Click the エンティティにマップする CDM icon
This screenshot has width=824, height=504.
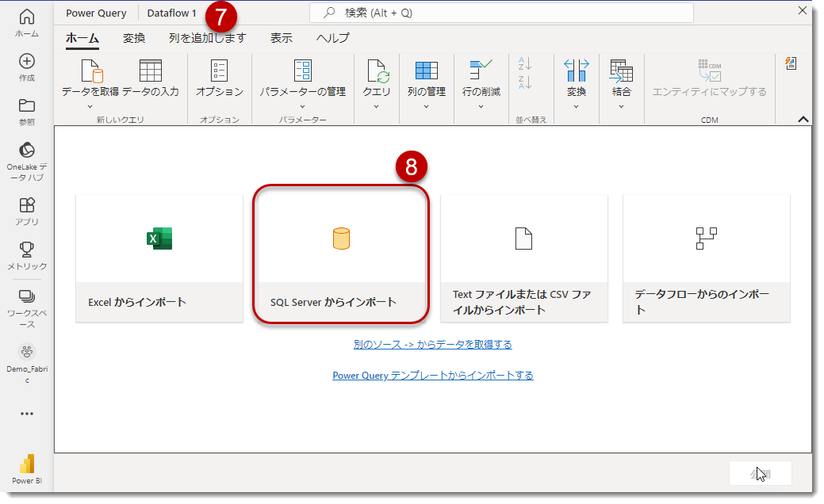click(x=710, y=71)
